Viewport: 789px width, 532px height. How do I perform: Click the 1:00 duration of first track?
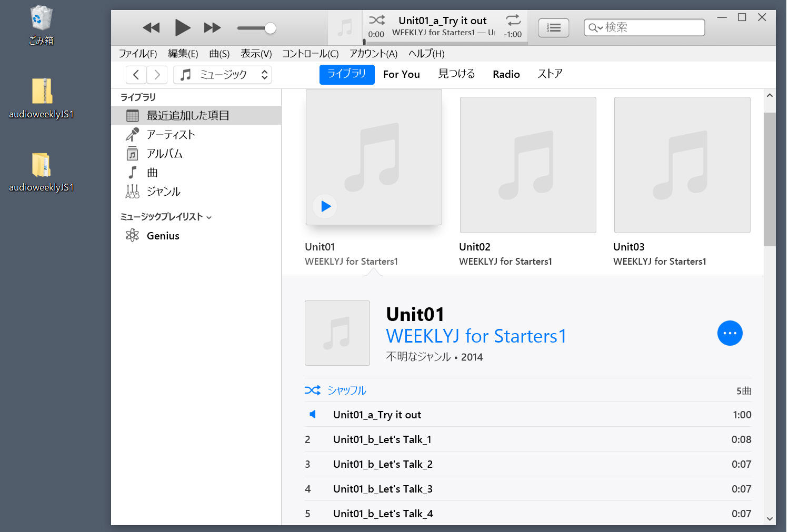pos(742,415)
